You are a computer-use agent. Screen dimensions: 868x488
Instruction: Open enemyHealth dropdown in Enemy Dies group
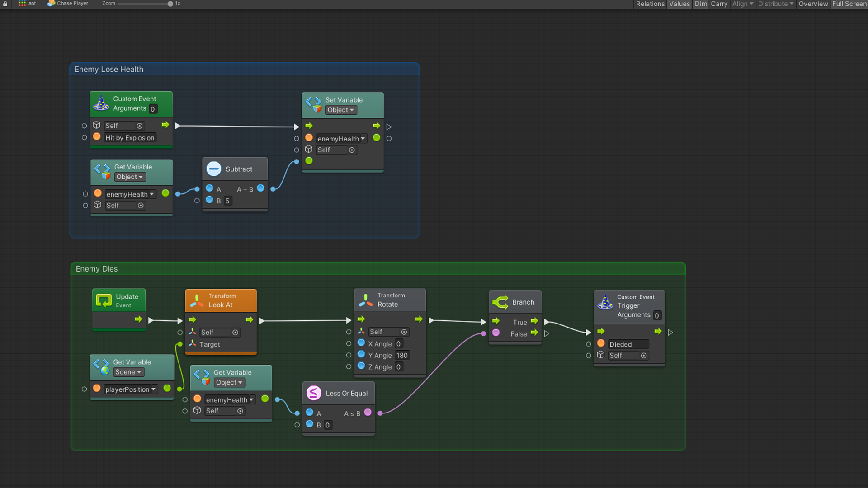tap(230, 400)
